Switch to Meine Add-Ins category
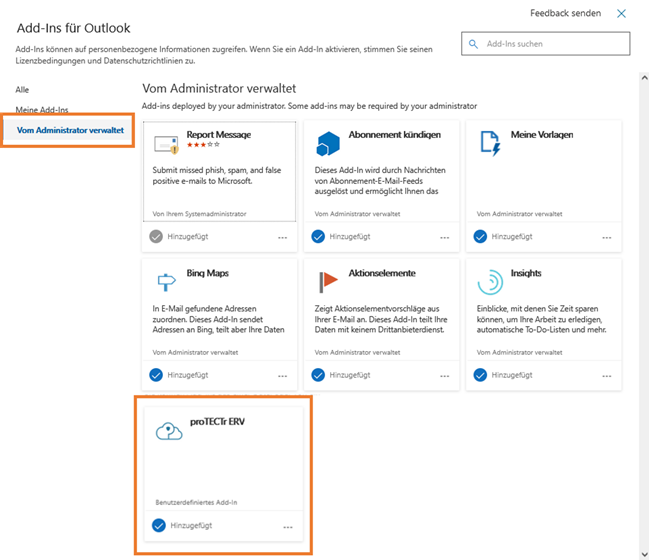The width and height of the screenshot is (649, 560). tap(41, 110)
